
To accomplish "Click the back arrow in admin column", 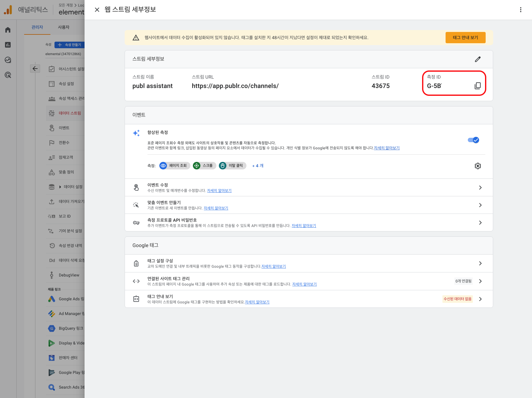I will (35, 69).
